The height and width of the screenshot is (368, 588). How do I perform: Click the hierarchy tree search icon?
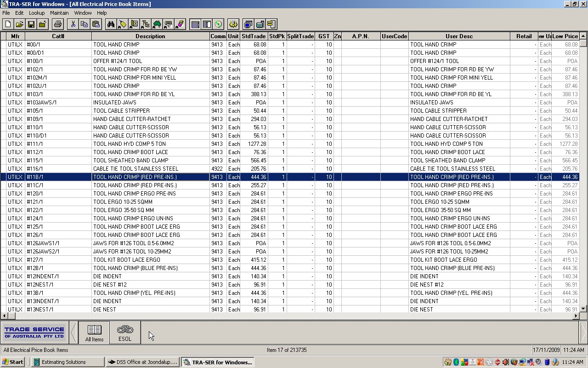(x=145, y=24)
